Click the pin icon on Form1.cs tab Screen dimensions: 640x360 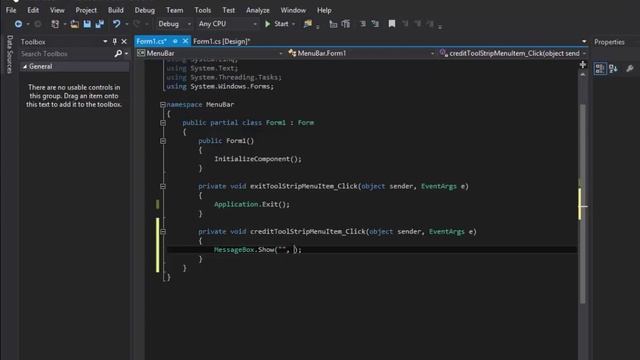tap(175, 41)
